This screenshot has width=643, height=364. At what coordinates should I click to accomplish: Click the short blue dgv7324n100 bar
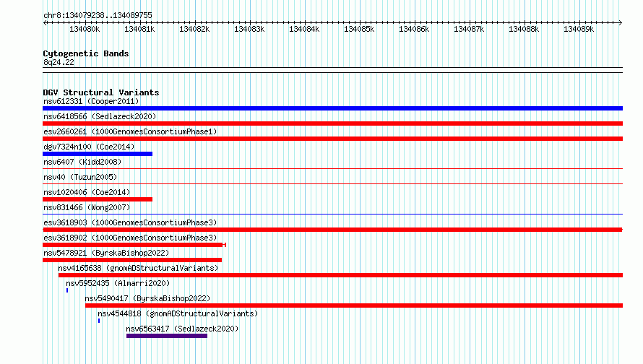click(98, 154)
